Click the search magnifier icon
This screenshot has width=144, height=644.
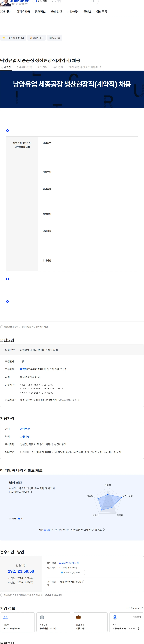pos(93,1)
